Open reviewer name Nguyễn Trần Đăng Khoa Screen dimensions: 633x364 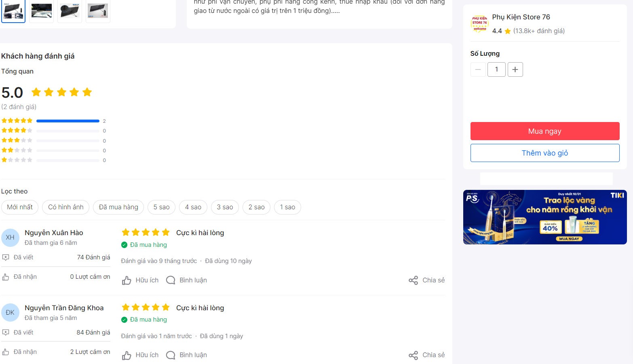point(64,308)
